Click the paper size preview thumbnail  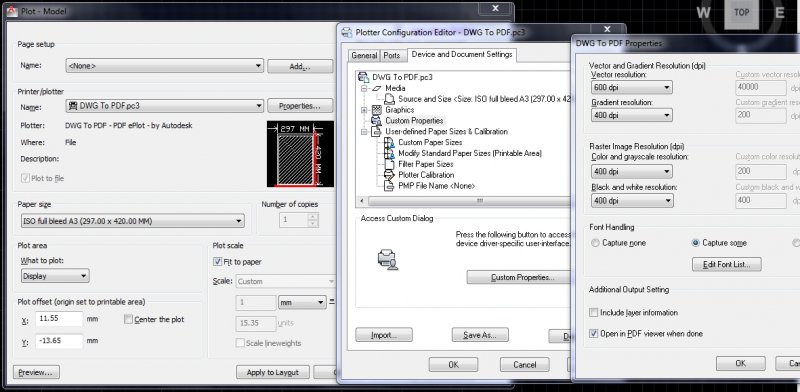pyautogui.click(x=301, y=154)
